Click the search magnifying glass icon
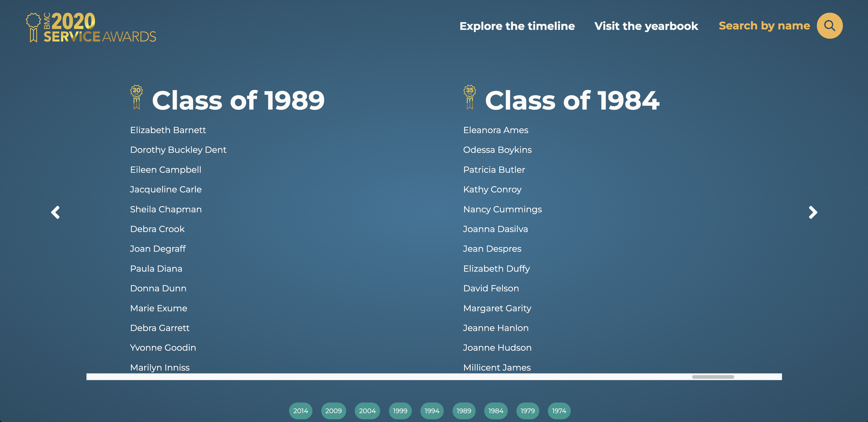Image resolution: width=868 pixels, height=422 pixels. pos(830,26)
